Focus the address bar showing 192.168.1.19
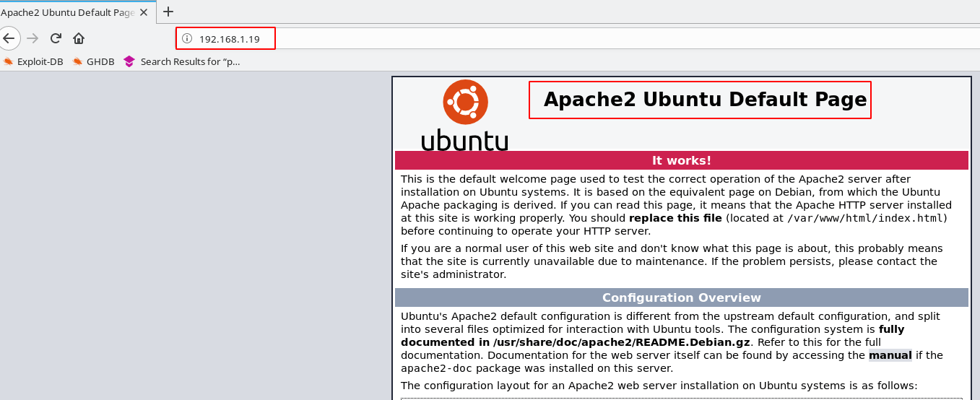This screenshot has width=980, height=400. 578,39
